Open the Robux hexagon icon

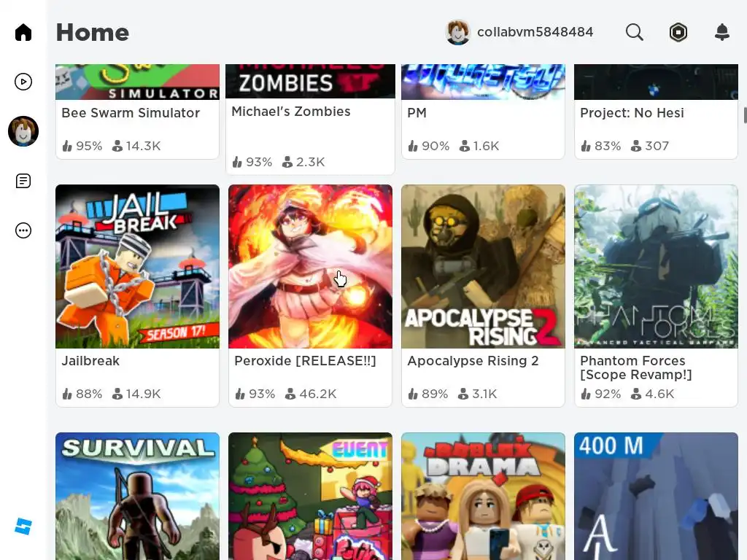[x=678, y=32]
